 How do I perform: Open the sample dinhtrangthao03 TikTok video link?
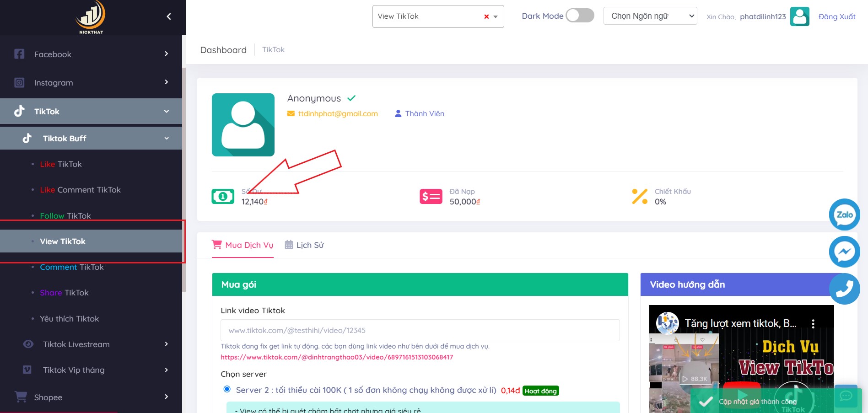click(x=337, y=357)
